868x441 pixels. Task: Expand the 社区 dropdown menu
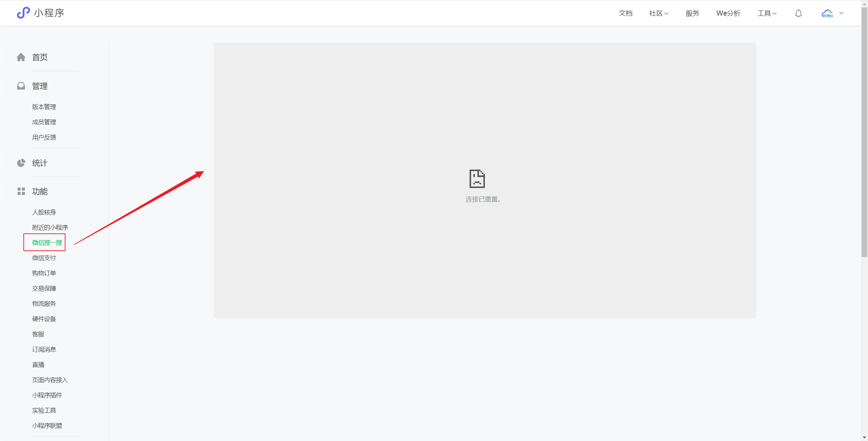point(658,13)
